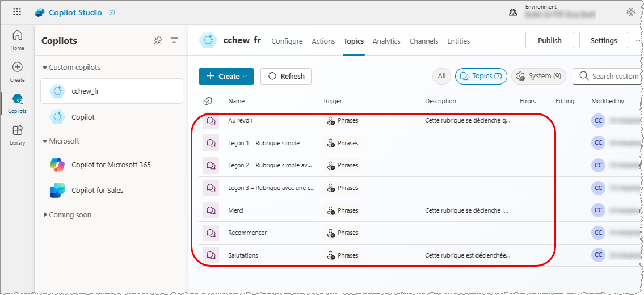Collapse the Microsoft section

coord(45,141)
